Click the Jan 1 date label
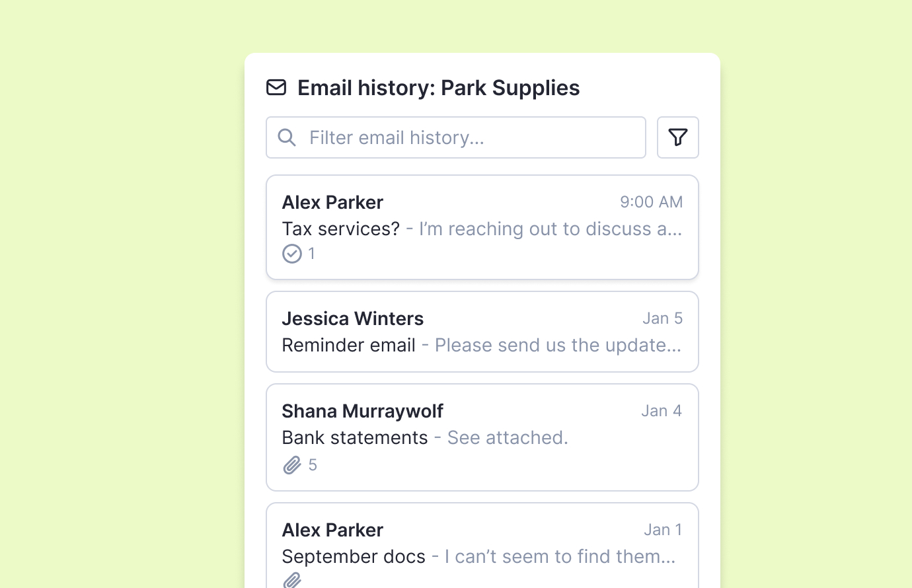The width and height of the screenshot is (912, 588). (x=663, y=530)
